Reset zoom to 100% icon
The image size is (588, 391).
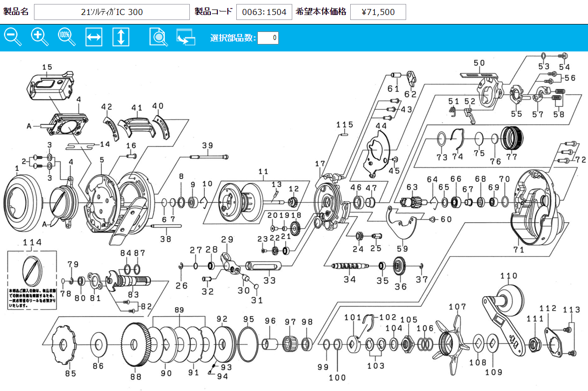[x=67, y=37]
